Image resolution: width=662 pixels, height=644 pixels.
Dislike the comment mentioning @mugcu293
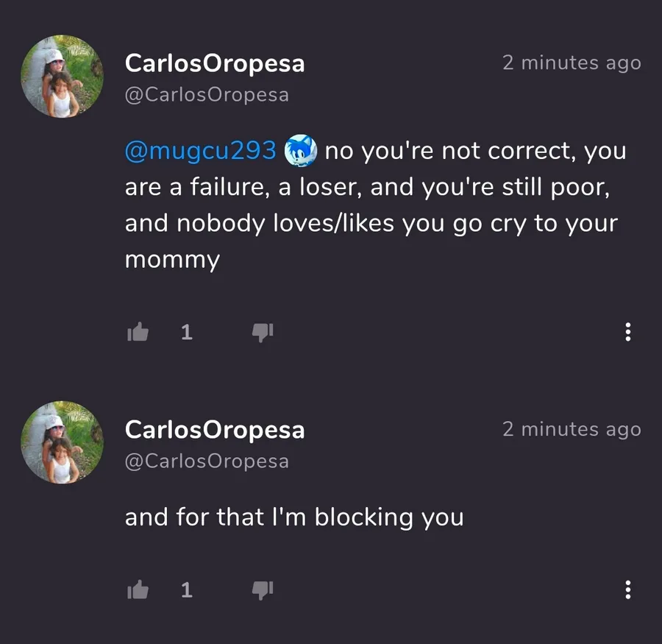coord(263,333)
